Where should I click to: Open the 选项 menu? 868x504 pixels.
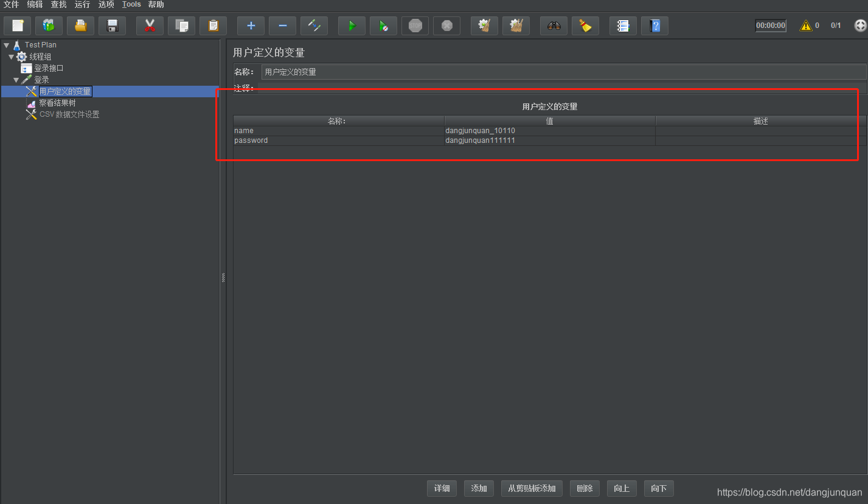[x=106, y=4]
